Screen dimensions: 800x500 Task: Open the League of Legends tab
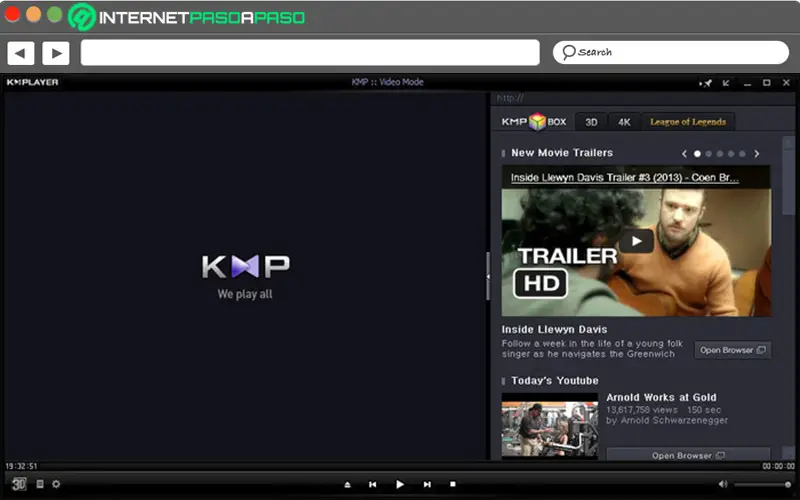coord(688,122)
